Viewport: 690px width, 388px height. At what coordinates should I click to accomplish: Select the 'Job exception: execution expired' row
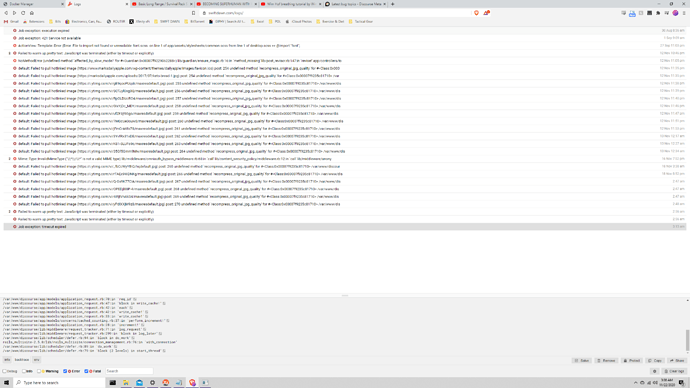(345, 31)
